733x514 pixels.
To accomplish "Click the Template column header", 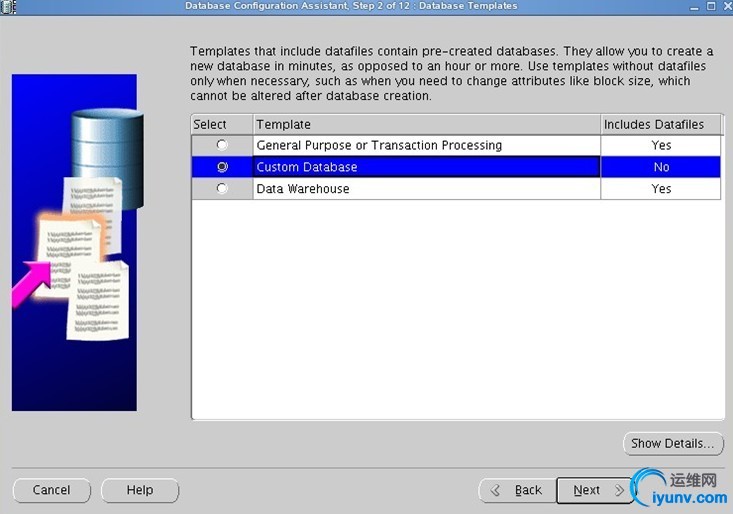I will pyautogui.click(x=426, y=125).
